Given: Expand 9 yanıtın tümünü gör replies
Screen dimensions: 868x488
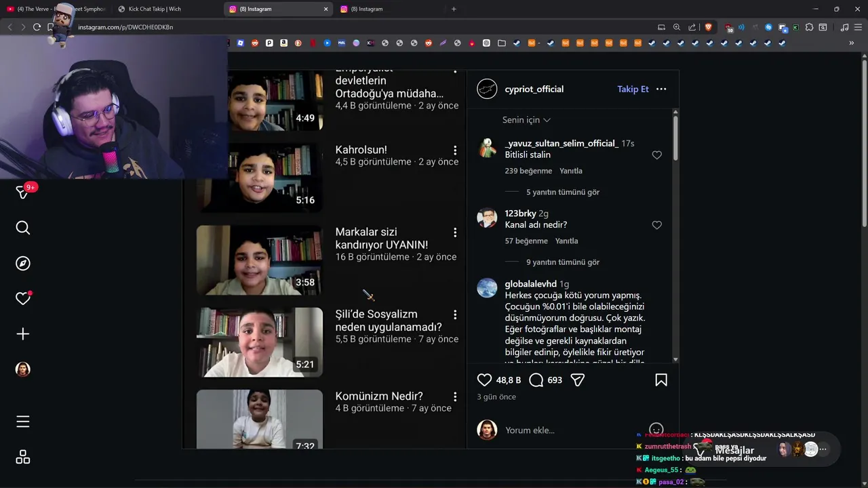Looking at the screenshot, I should pyautogui.click(x=563, y=262).
